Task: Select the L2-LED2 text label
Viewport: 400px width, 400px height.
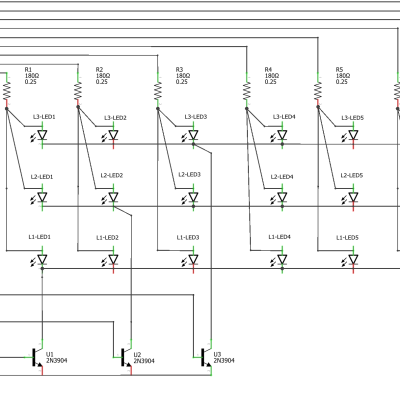Action: click(112, 175)
